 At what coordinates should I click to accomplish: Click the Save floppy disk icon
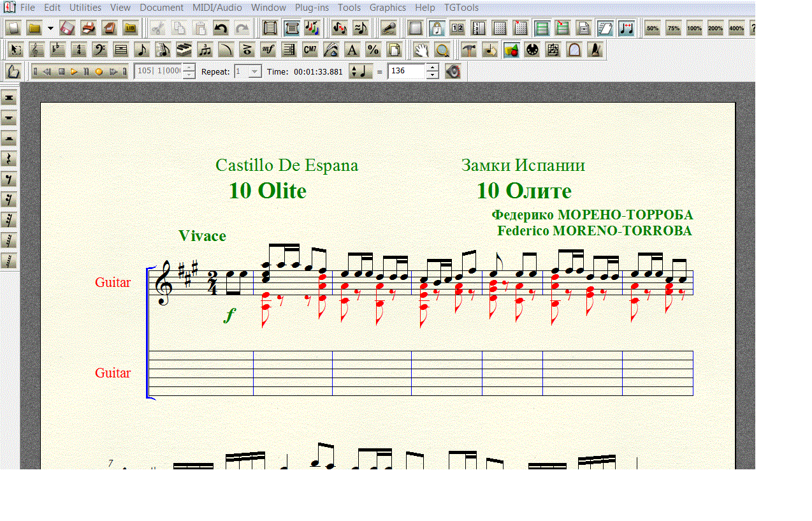(x=68, y=28)
